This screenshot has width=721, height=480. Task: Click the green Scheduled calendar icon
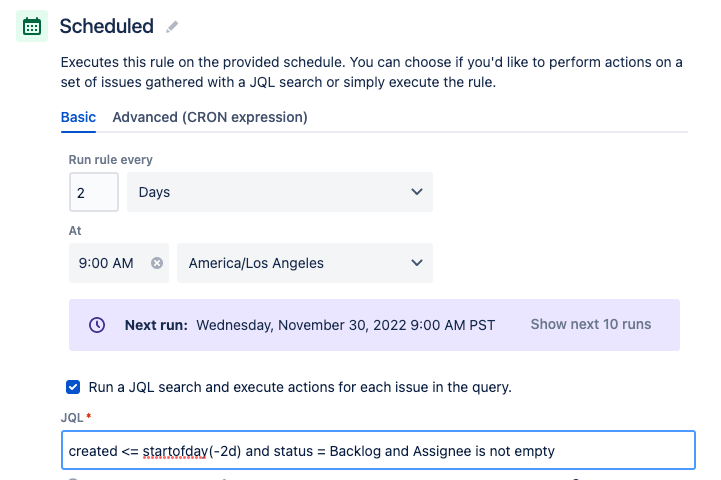pos(32,26)
